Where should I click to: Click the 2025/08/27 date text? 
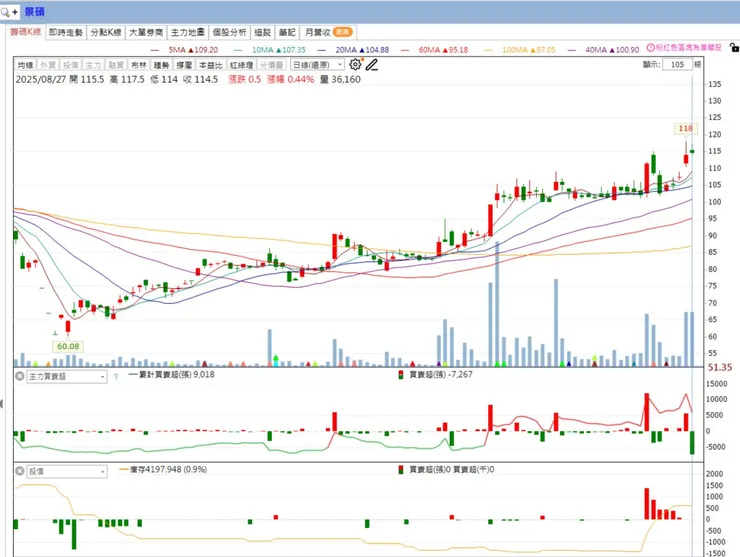tap(41, 79)
